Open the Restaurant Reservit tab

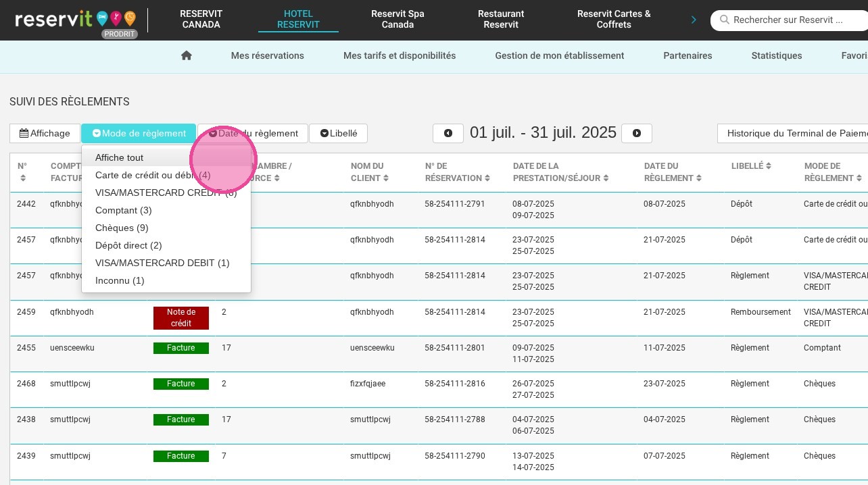coord(501,19)
